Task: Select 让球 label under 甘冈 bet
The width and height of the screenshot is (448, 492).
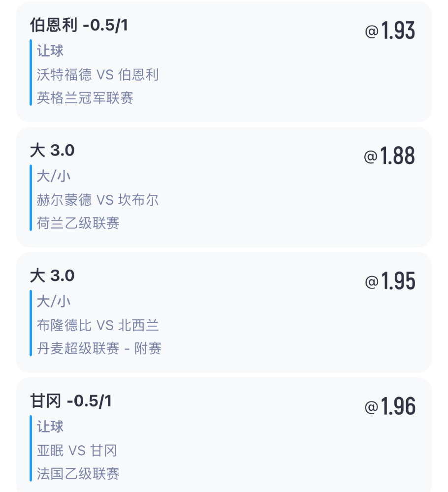Action: (50, 427)
